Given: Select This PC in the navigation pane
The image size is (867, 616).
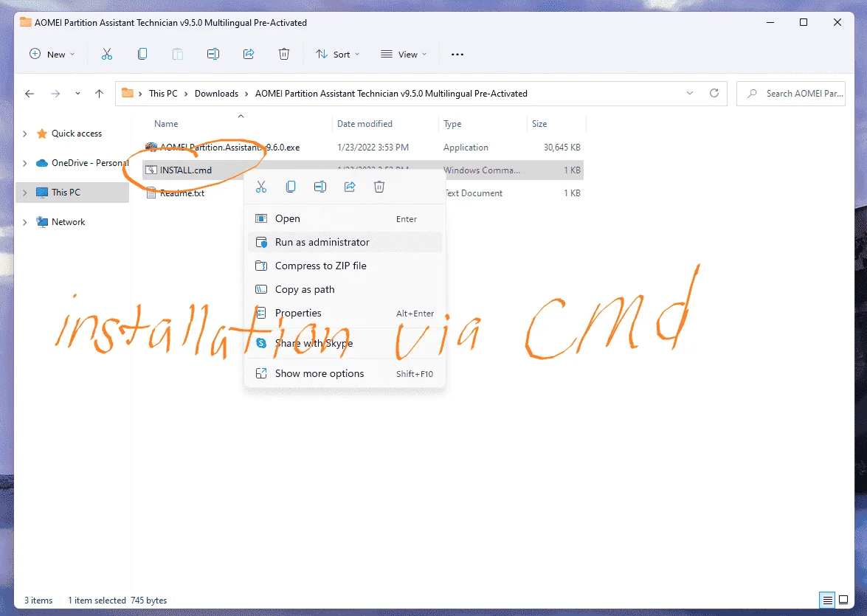Looking at the screenshot, I should point(66,193).
